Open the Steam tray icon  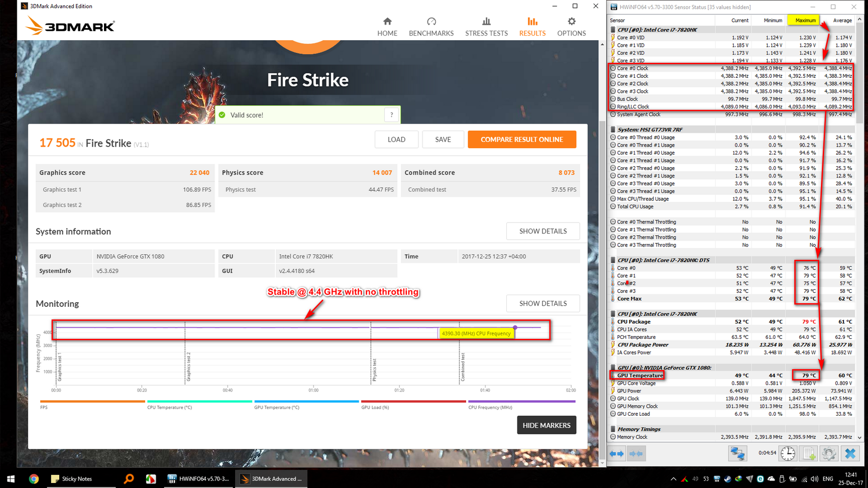(727, 479)
